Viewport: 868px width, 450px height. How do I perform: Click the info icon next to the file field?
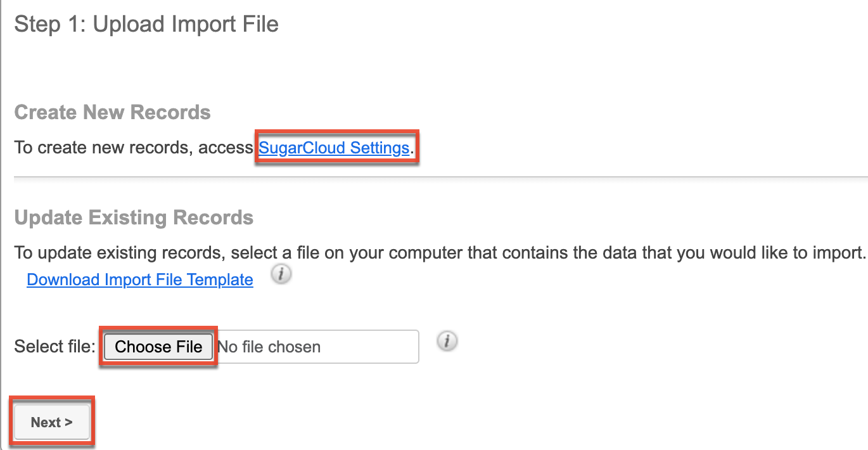(447, 342)
